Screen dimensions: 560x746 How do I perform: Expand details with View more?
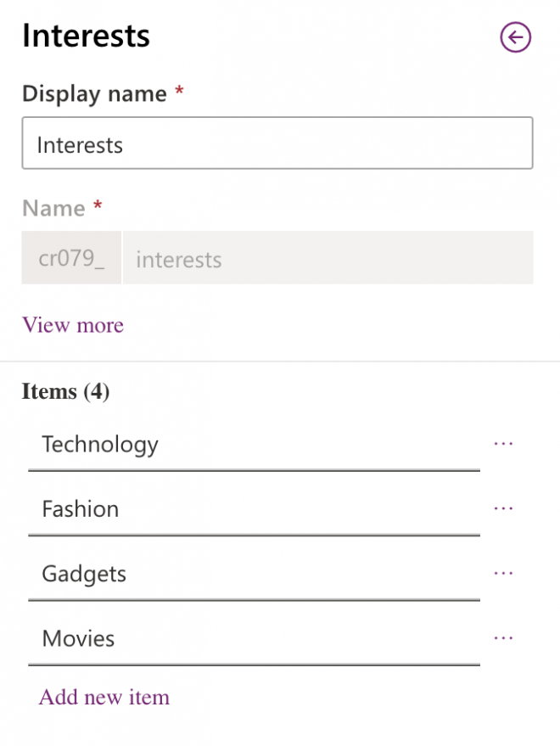(73, 325)
